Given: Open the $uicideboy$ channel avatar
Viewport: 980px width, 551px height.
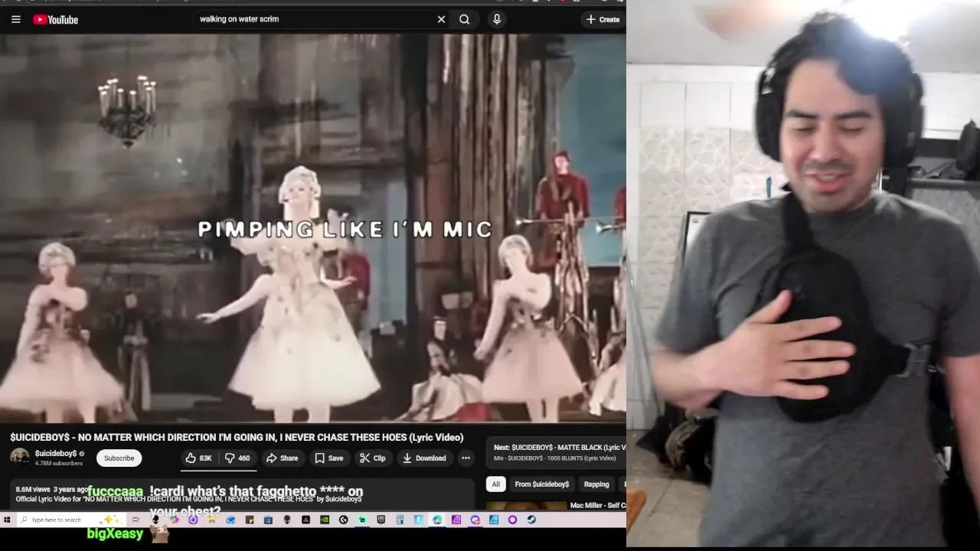Looking at the screenshot, I should [x=20, y=458].
